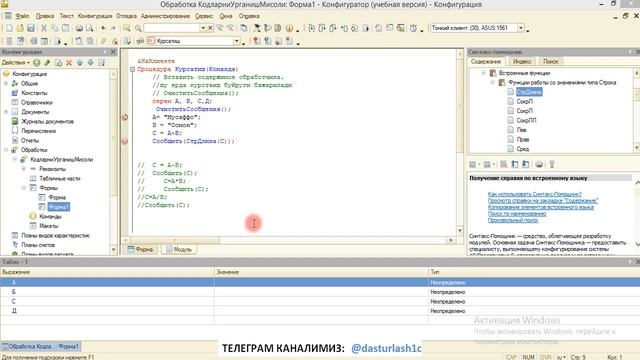This screenshot has height=360, width=640.
Task: Toggle breakpoint marker on the А= "Мусаффо" line
Action: click(x=125, y=117)
